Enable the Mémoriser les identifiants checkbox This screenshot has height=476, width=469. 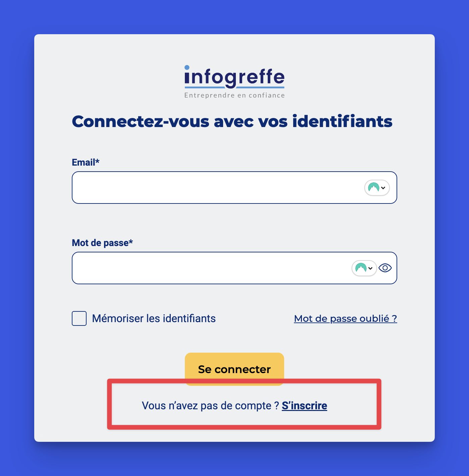[x=79, y=318]
